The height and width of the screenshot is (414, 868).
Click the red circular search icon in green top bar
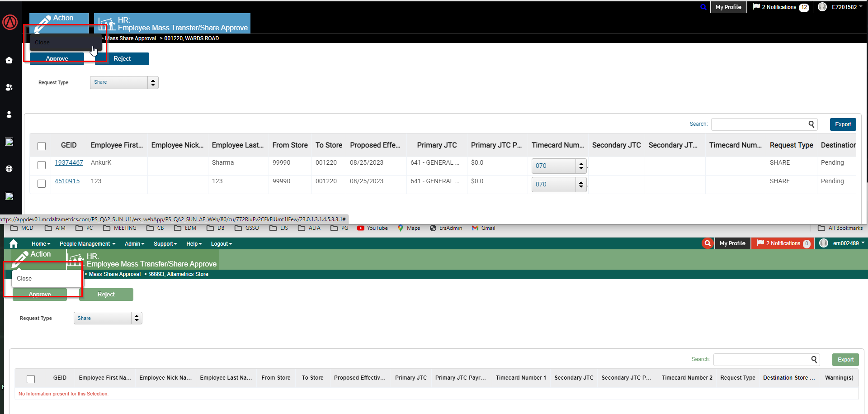[x=708, y=243]
